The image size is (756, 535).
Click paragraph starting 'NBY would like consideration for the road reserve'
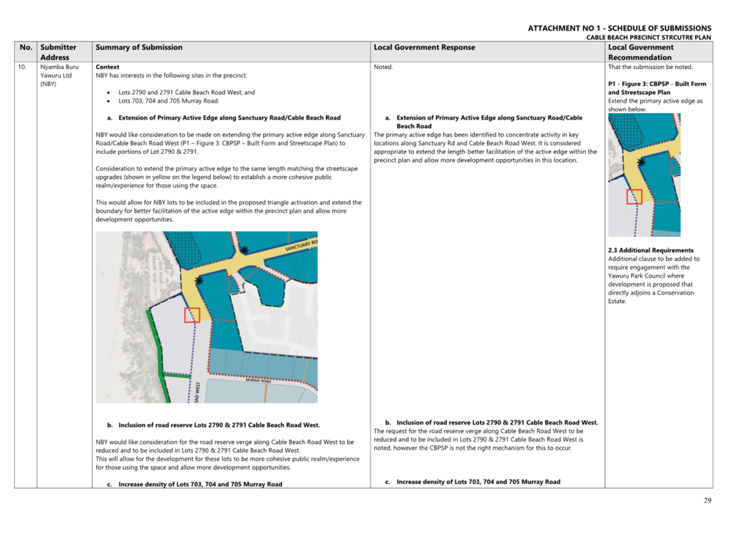[x=228, y=455]
